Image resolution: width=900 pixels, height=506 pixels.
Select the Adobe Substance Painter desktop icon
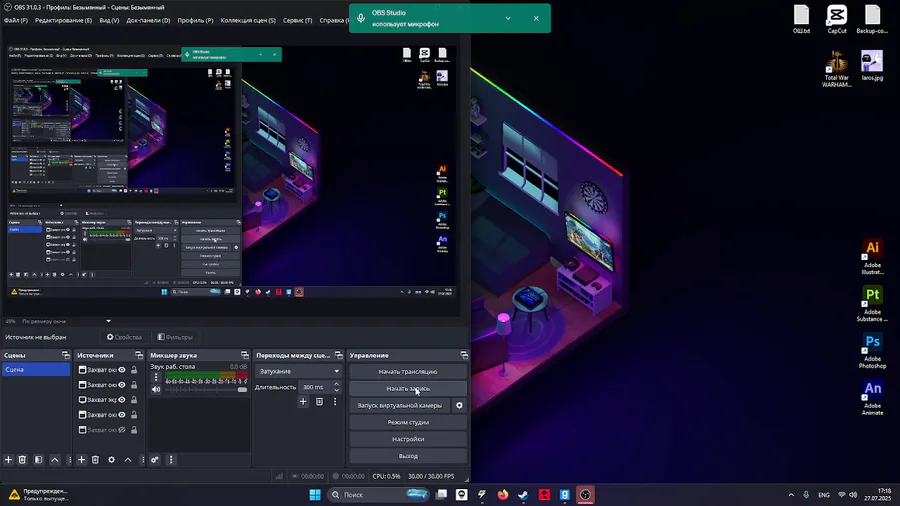[872, 303]
